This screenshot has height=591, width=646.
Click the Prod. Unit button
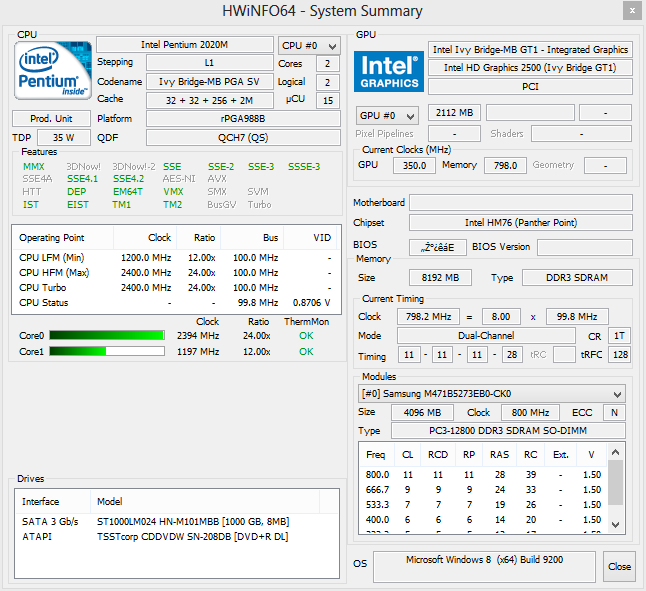pyautogui.click(x=51, y=119)
